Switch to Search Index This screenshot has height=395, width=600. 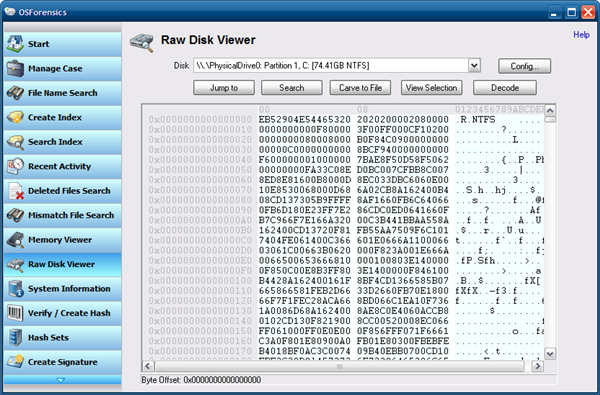(62, 142)
